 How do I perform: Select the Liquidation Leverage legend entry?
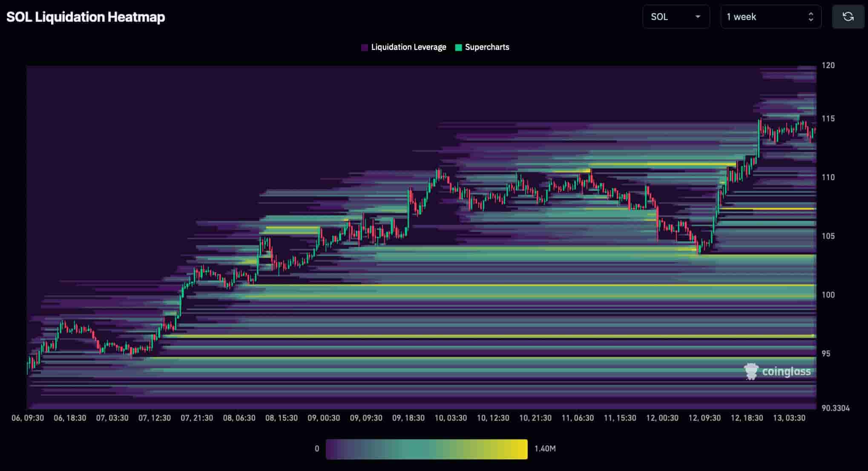pos(403,47)
